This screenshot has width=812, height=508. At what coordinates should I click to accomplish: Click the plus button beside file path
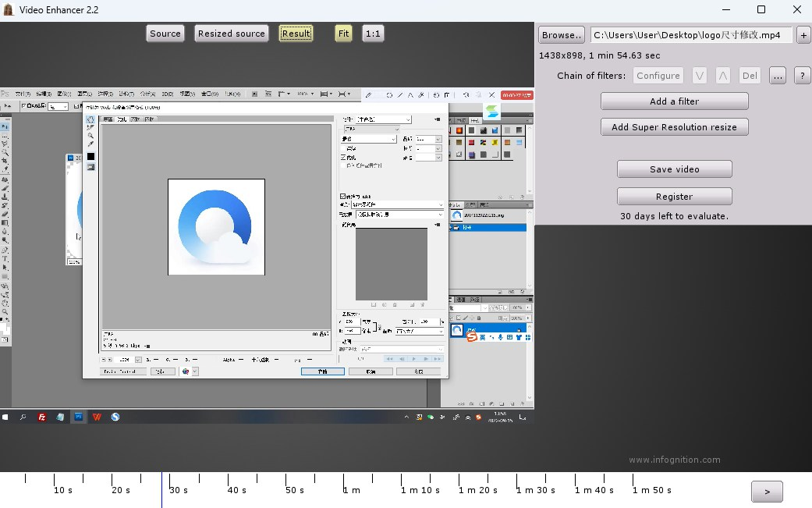803,35
